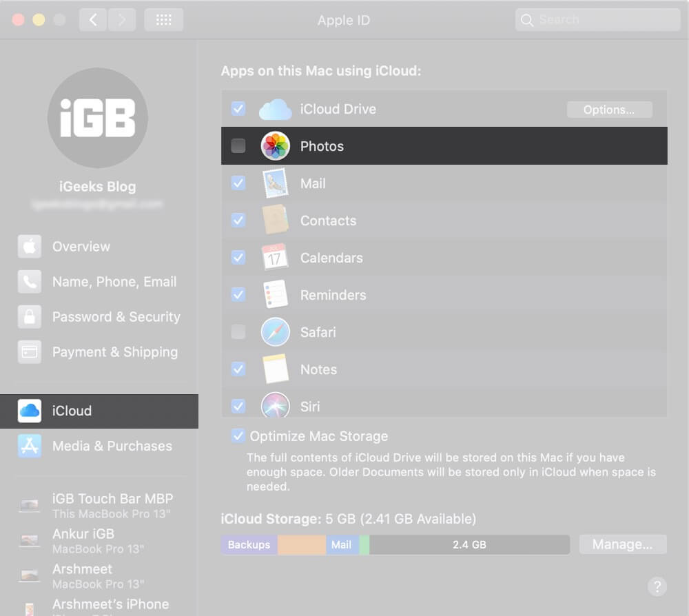The height and width of the screenshot is (616, 689).
Task: Click the Manage storage button
Action: pos(623,544)
